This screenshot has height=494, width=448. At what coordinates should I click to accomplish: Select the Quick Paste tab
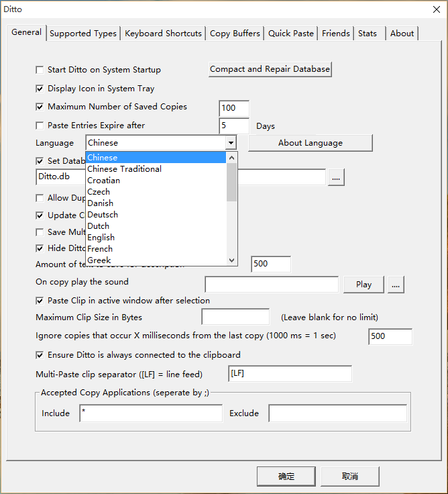click(x=291, y=34)
